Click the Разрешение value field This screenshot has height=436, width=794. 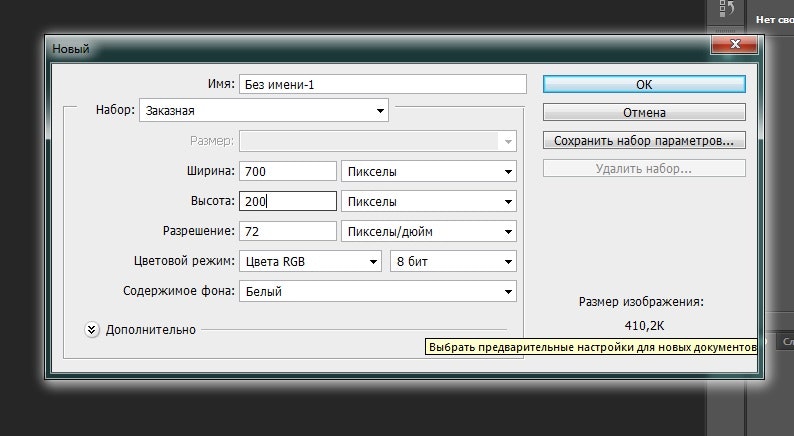pyautogui.click(x=288, y=231)
